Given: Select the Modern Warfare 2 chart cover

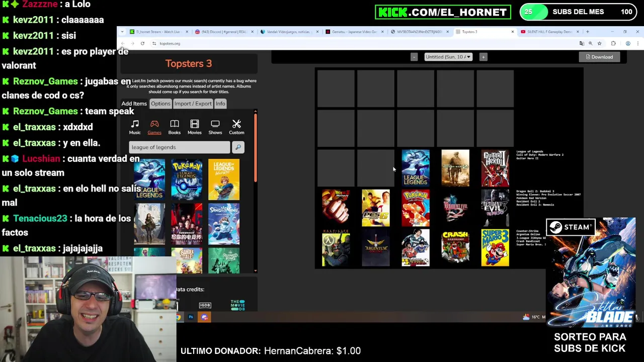Looking at the screenshot, I should tap(455, 168).
